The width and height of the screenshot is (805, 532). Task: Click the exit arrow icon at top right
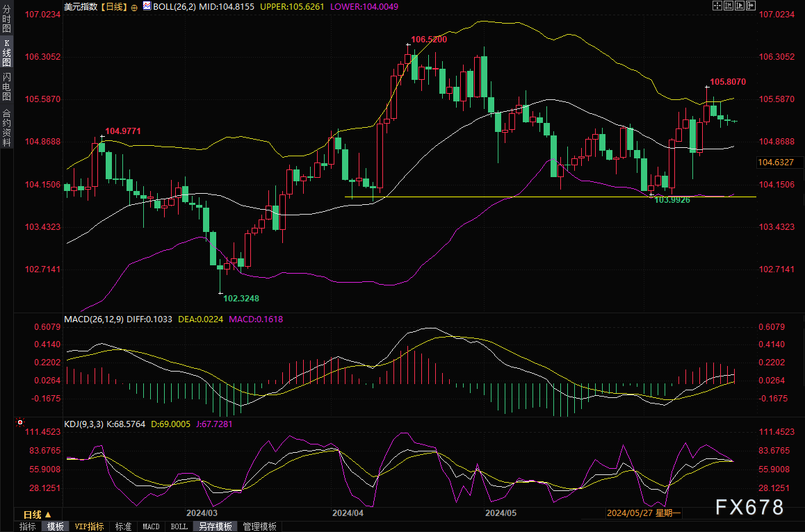coord(751,6)
